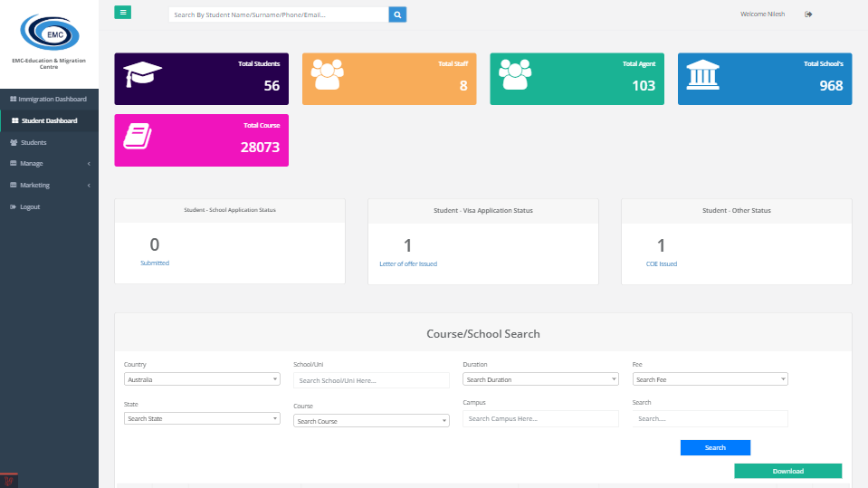This screenshot has height=488, width=868.
Task: Open the Total Agent card showing 103
Action: coord(577,79)
